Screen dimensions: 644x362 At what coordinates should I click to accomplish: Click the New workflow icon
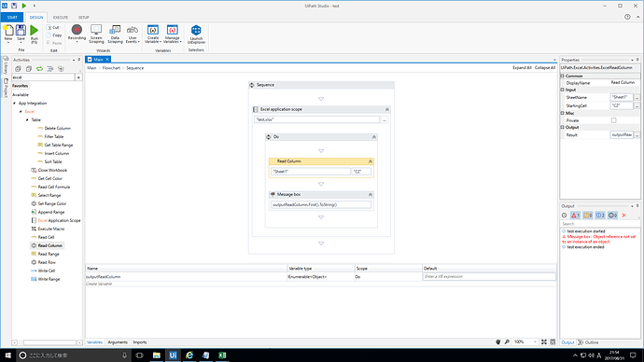pos(8,31)
